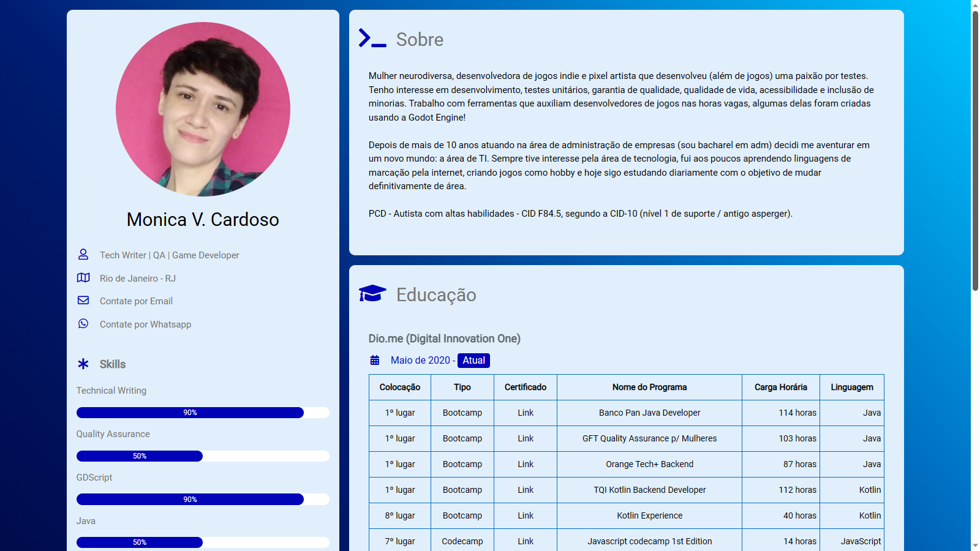Click the page vertical scrollbar thumb
The width and height of the screenshot is (980, 551).
975,150
